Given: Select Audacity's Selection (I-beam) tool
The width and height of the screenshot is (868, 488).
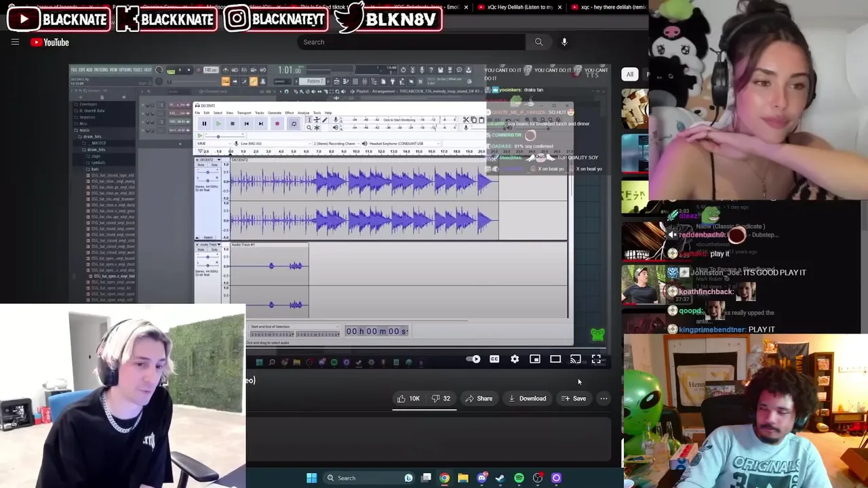Looking at the screenshot, I should click(309, 120).
